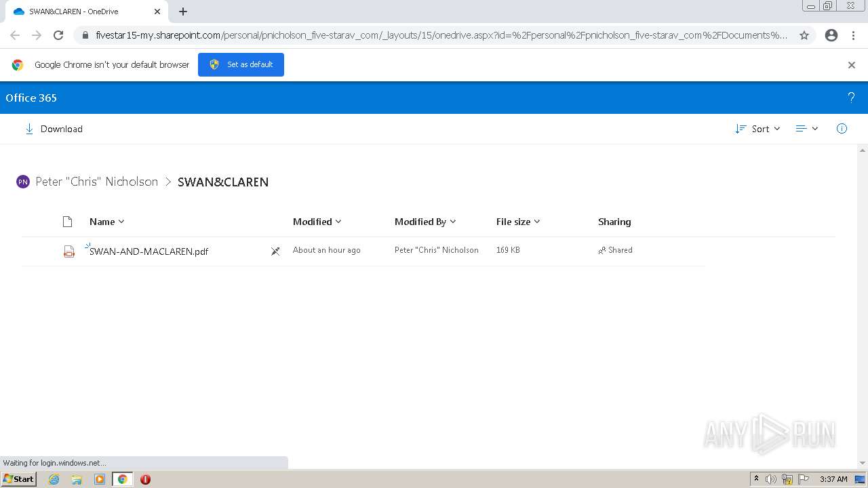Open media player taskbar icon

coord(100,479)
